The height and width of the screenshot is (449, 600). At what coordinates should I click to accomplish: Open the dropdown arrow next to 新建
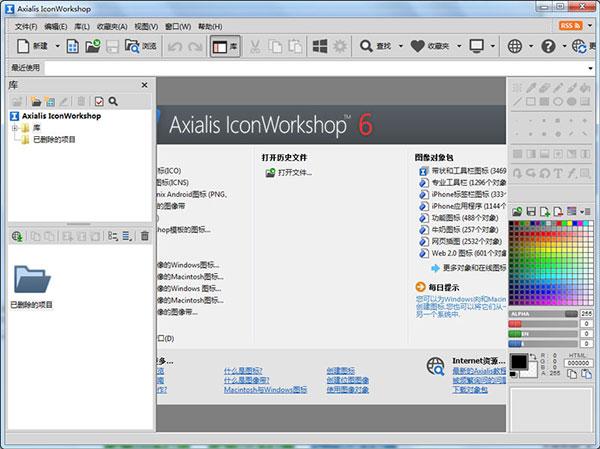(x=57, y=46)
